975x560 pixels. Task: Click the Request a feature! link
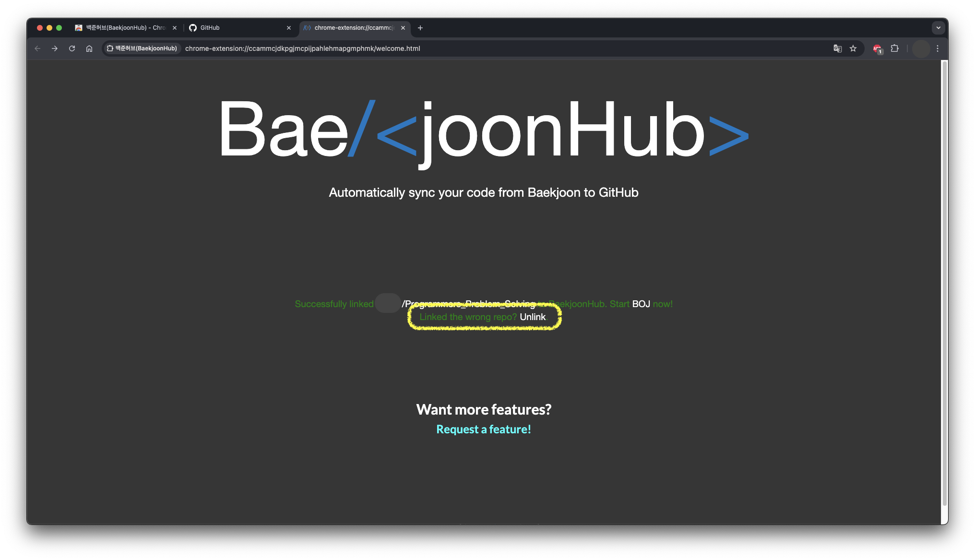tap(484, 429)
